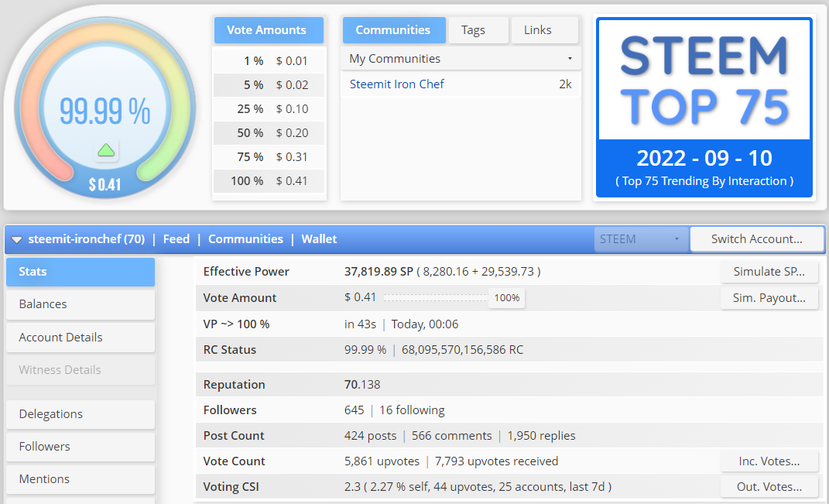Open the STEEM currency dropdown
829x504 pixels.
click(641, 239)
